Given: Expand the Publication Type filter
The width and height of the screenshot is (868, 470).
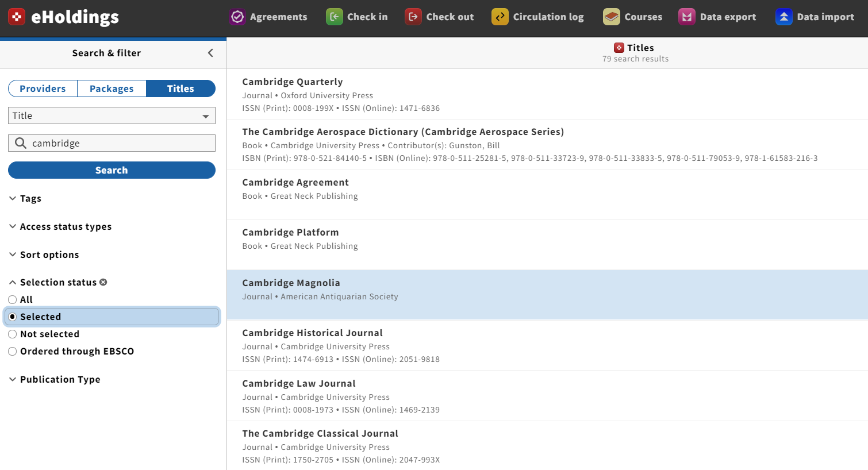Looking at the screenshot, I should coord(55,379).
